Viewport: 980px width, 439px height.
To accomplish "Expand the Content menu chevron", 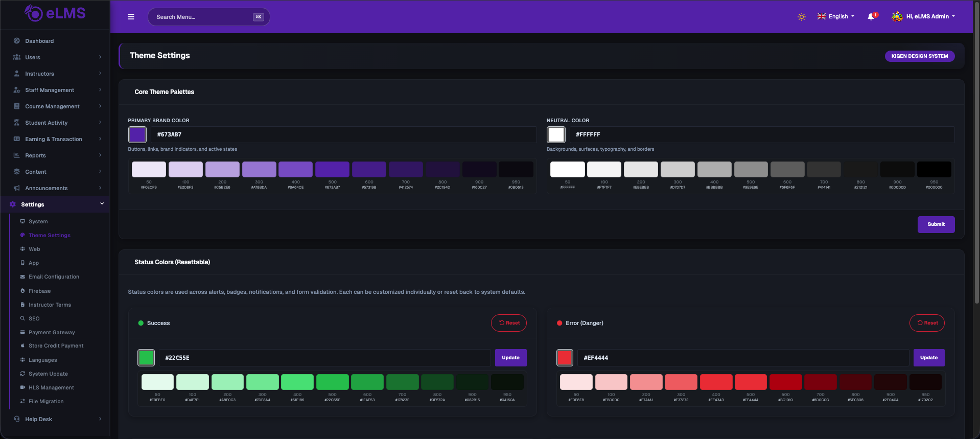I will (100, 172).
